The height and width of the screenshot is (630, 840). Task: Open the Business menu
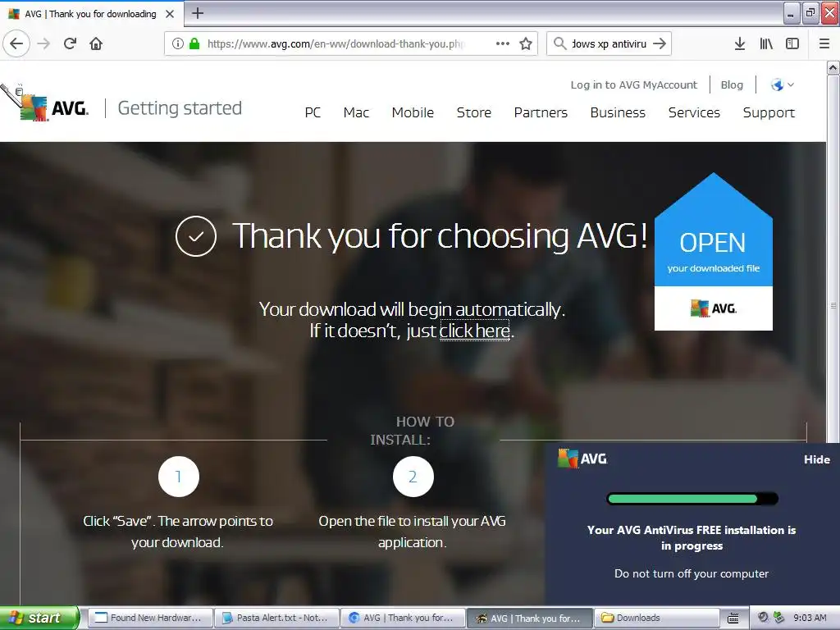point(618,112)
